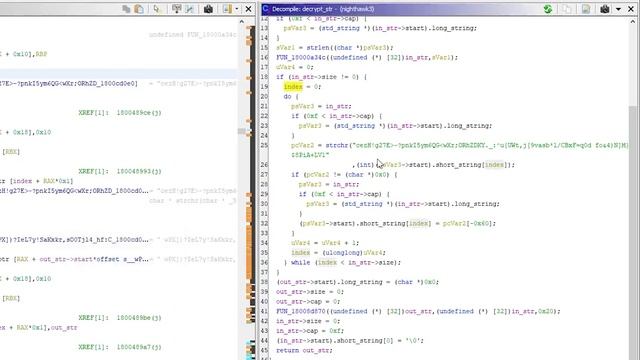The image size is (640, 360).
Task: Click 'return out_str;' on line 45
Action: [x=304, y=351]
